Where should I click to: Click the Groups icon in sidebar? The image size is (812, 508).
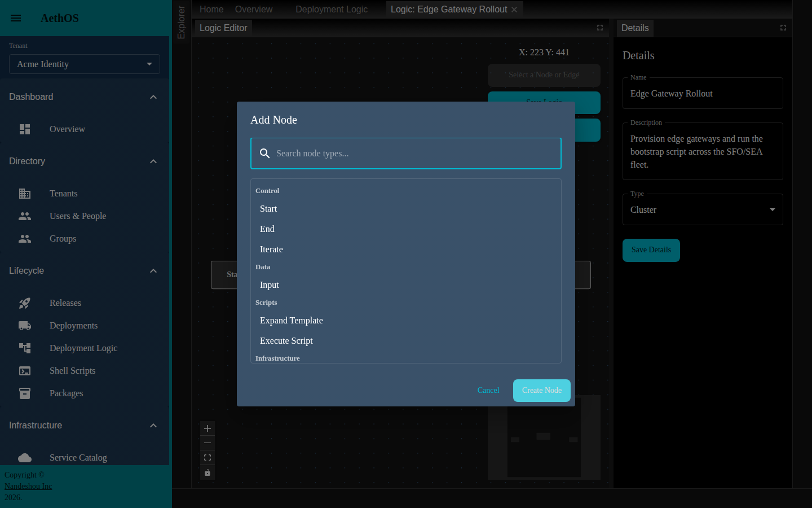(25, 239)
